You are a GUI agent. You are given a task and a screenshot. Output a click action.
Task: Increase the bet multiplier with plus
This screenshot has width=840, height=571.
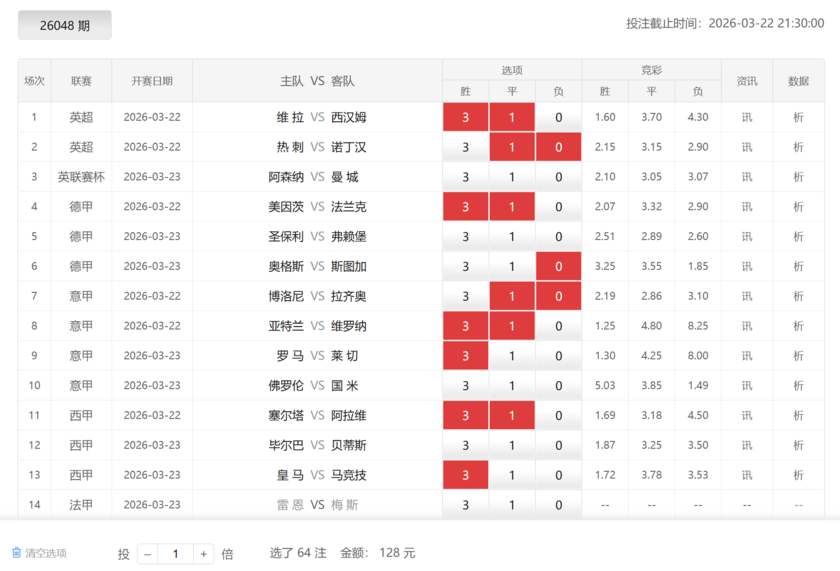204,554
